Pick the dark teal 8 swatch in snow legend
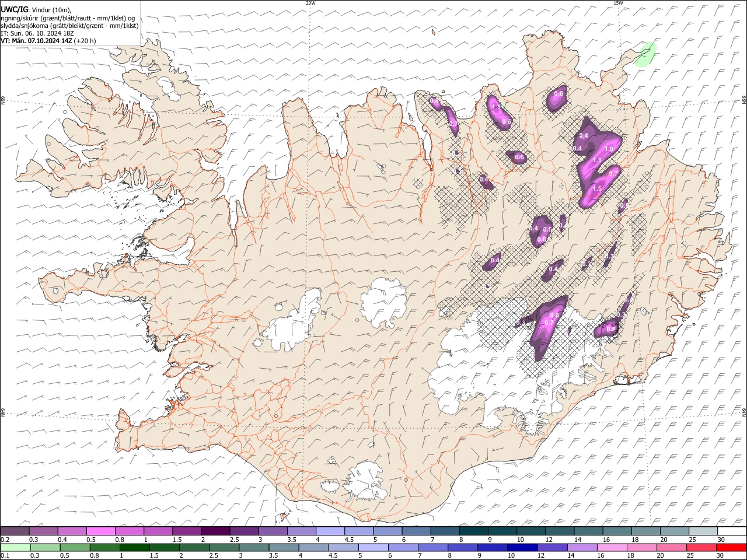747x560 pixels. 474,531
